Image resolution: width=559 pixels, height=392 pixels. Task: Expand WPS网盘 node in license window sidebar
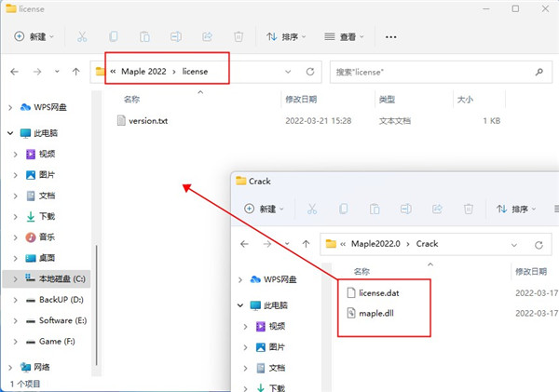coord(10,107)
